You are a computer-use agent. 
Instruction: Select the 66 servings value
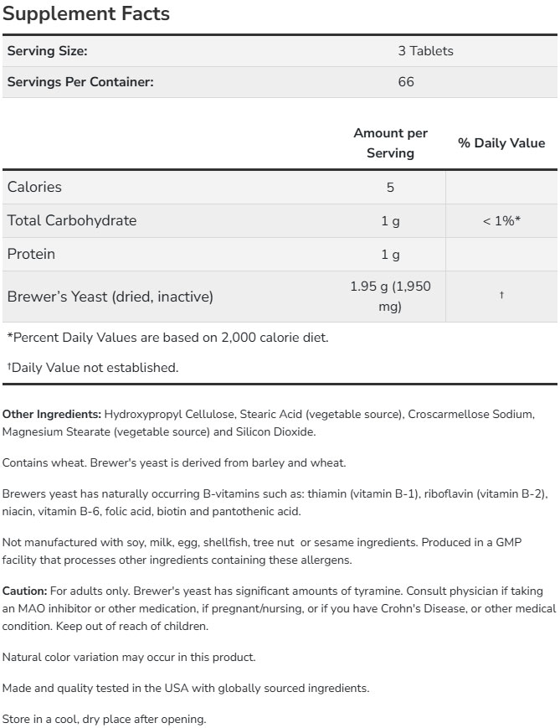click(406, 82)
